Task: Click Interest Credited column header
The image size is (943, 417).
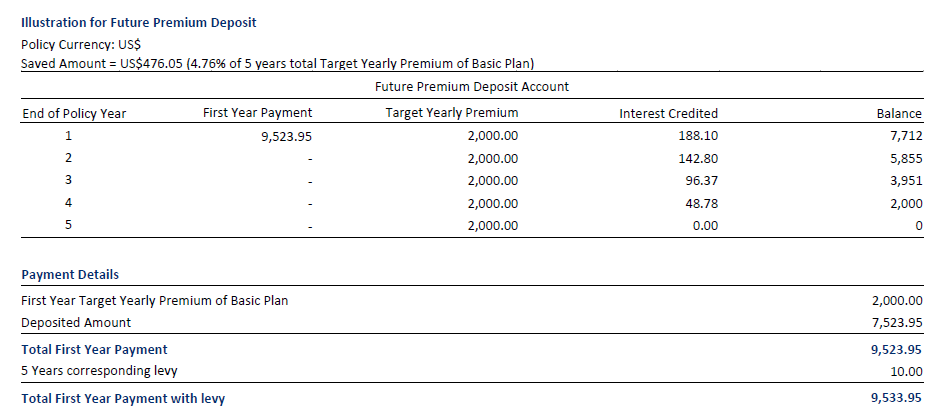Action: (x=668, y=113)
